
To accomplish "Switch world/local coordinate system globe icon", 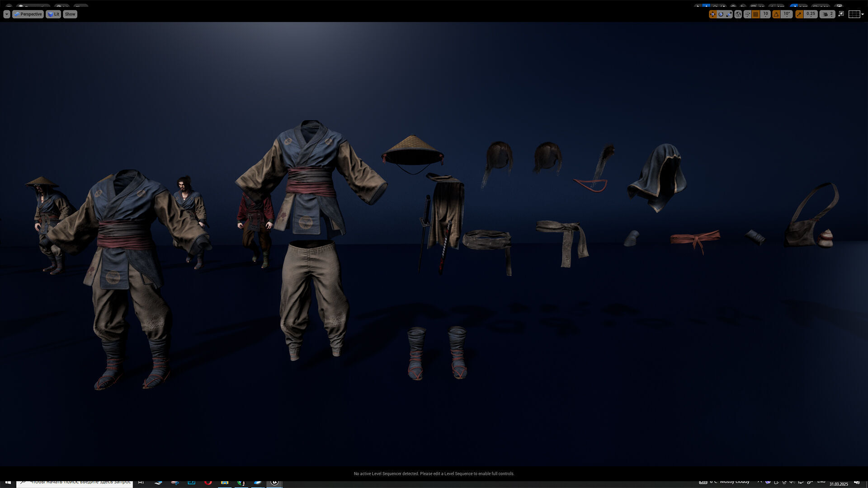I will coord(738,14).
